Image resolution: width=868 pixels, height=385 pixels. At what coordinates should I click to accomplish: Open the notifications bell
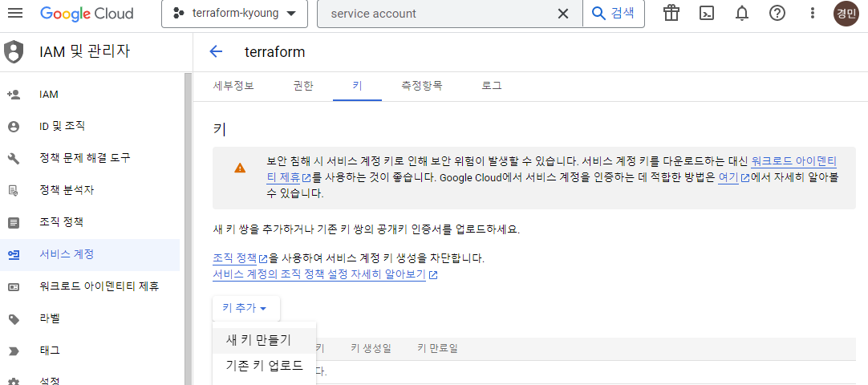742,14
